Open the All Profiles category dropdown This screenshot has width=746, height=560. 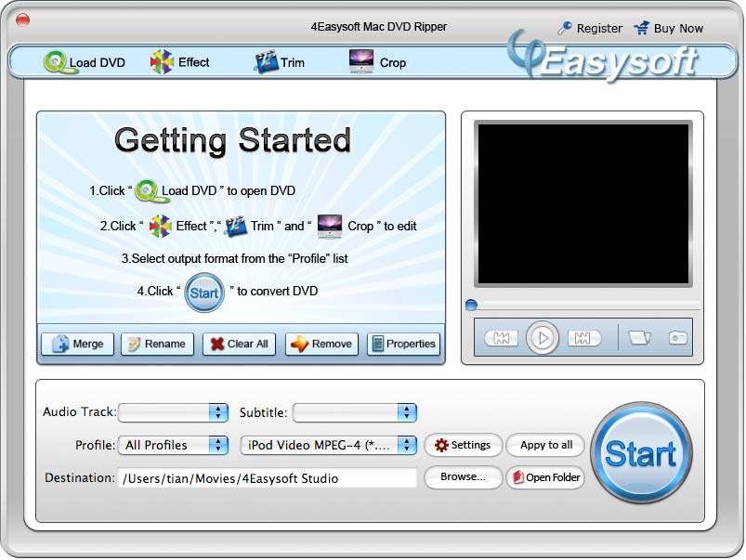tap(173, 446)
